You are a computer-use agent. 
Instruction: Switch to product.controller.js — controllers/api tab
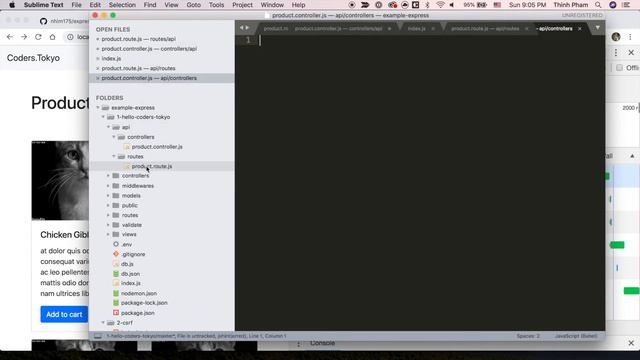338,29
